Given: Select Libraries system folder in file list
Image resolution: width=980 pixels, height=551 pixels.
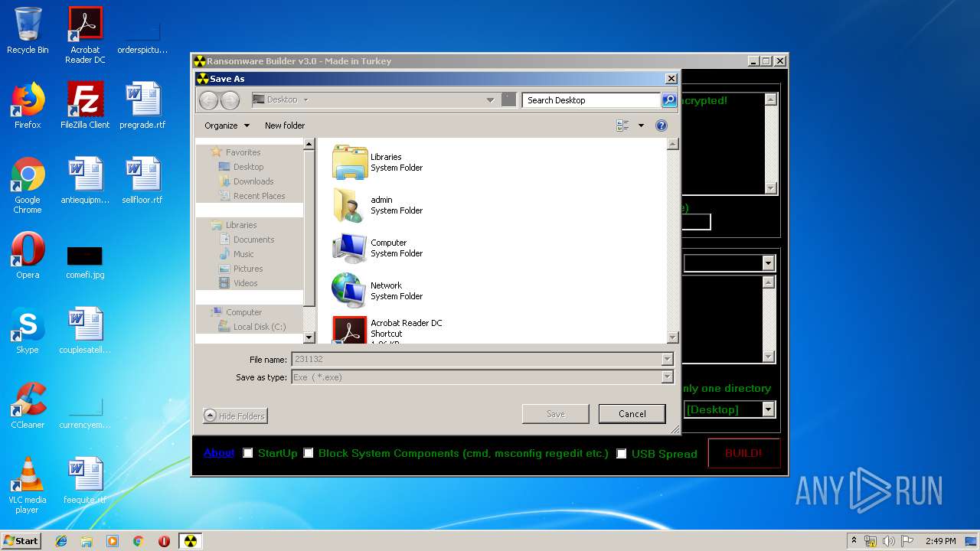Looking at the screenshot, I should click(x=378, y=162).
